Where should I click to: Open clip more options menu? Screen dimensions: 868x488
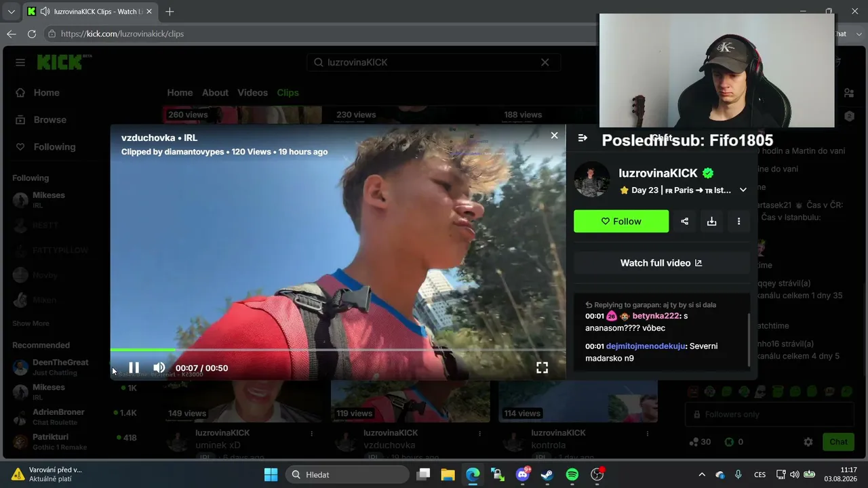738,221
